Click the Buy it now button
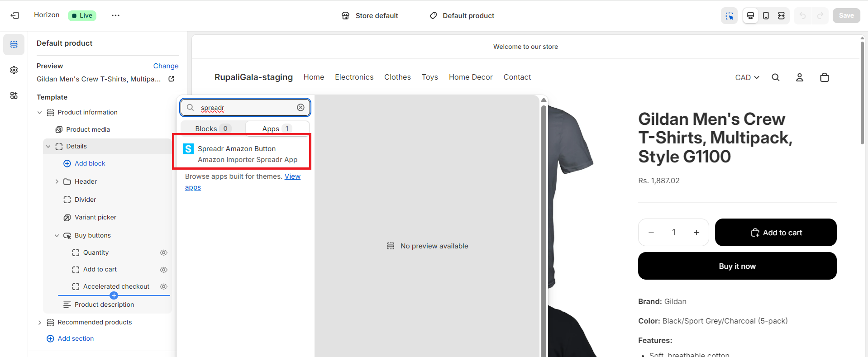 [737, 266]
